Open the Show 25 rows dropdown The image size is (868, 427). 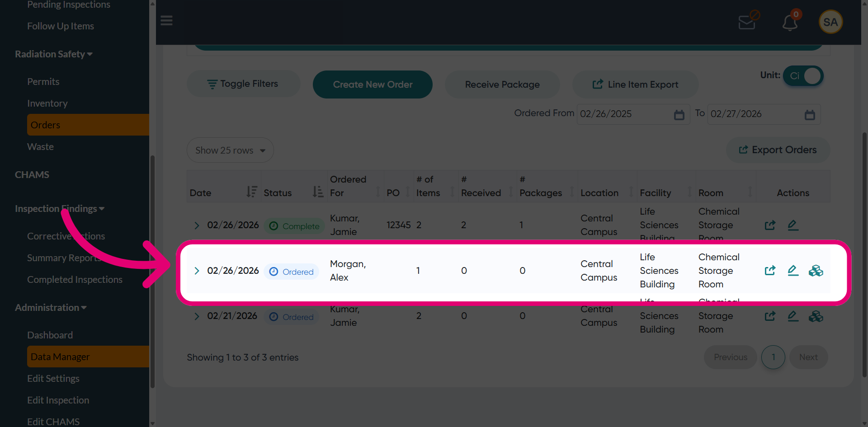tap(230, 150)
